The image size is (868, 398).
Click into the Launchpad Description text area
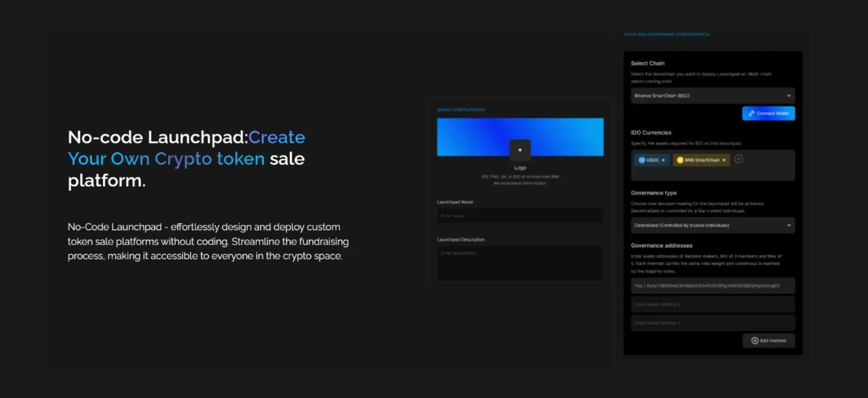pyautogui.click(x=520, y=263)
